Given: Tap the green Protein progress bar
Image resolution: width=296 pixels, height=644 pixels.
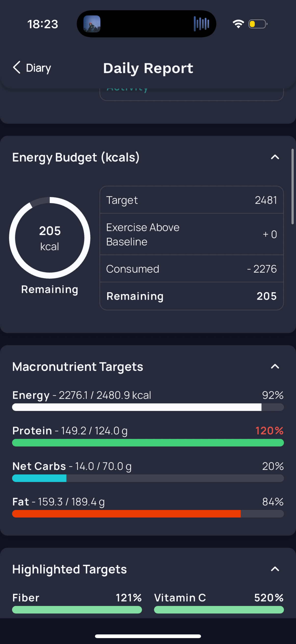Looking at the screenshot, I should point(148,443).
